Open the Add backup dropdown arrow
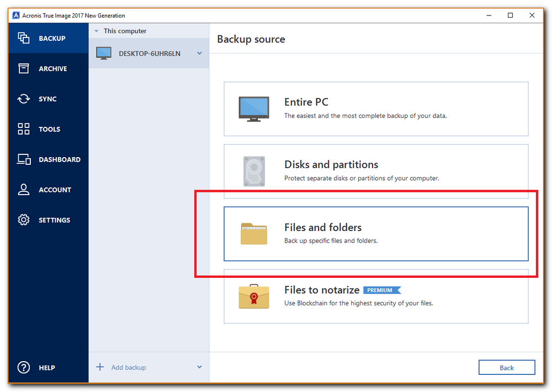This screenshot has width=552, height=392. 199,367
